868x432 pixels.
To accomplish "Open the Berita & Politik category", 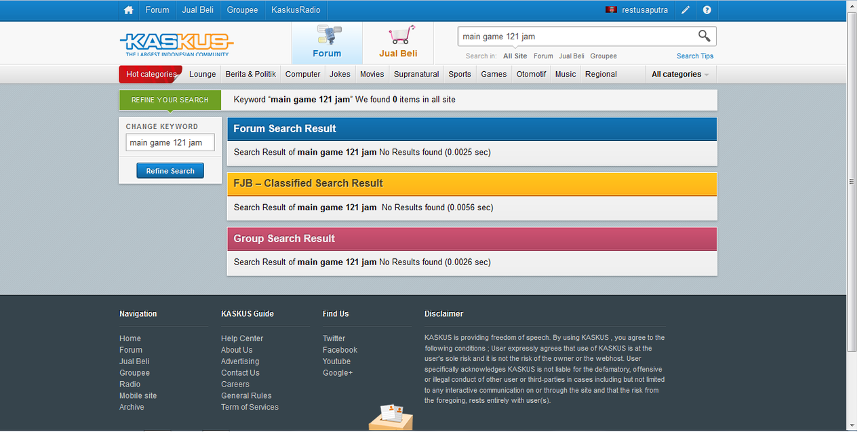I will pos(251,75).
